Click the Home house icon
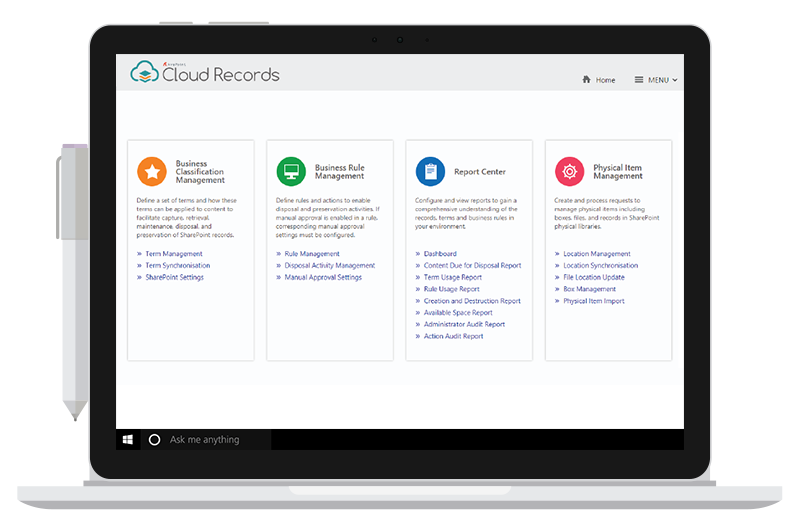The height and width of the screenshot is (529, 800). (586, 80)
